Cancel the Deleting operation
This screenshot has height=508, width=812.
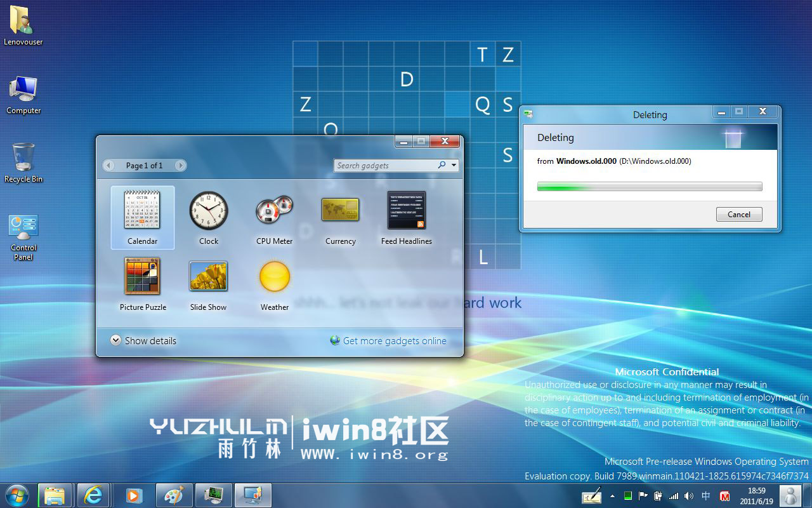point(739,214)
